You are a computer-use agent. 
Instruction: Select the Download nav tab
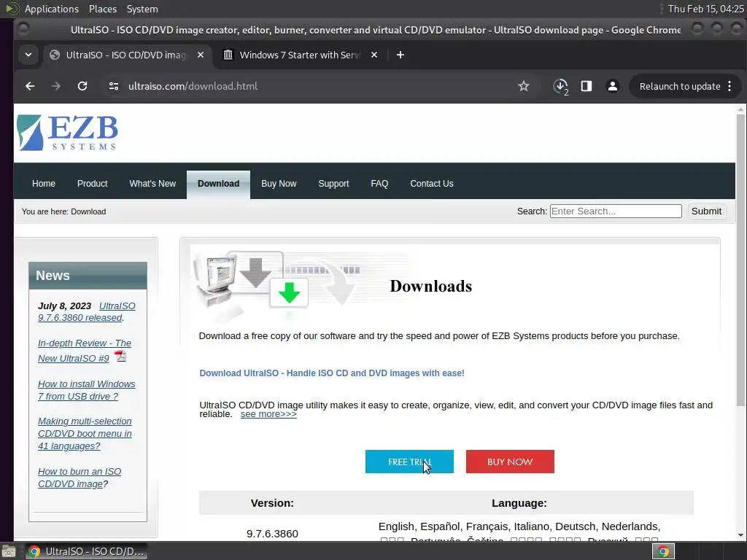(x=219, y=184)
